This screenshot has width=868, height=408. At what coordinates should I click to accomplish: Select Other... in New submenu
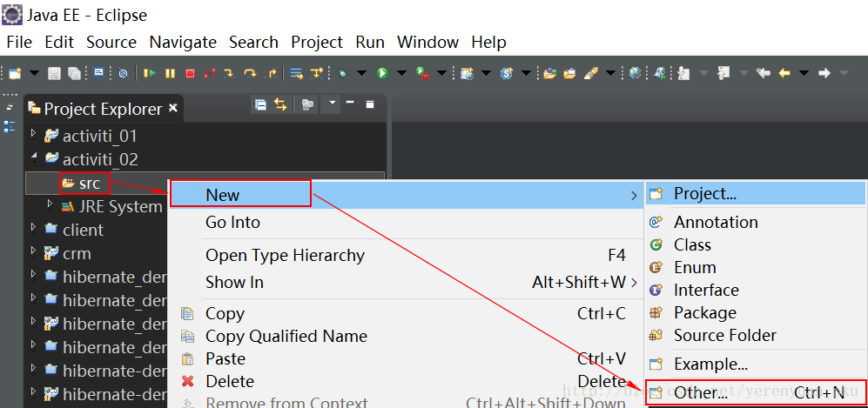[x=756, y=392]
